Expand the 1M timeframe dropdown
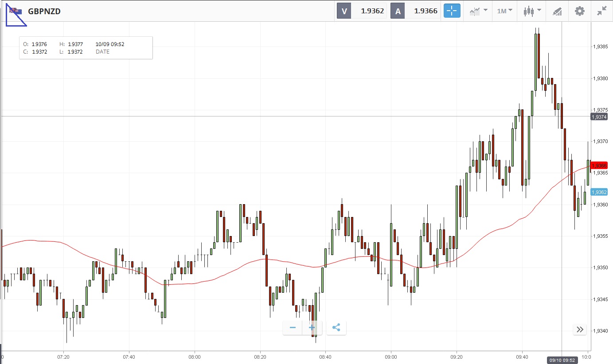613x364 pixels. [504, 11]
